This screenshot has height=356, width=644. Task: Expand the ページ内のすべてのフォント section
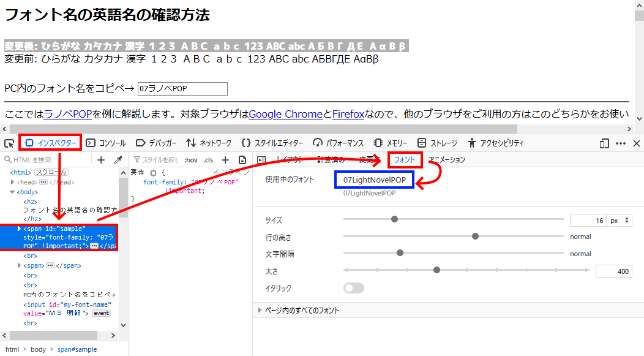(302, 311)
